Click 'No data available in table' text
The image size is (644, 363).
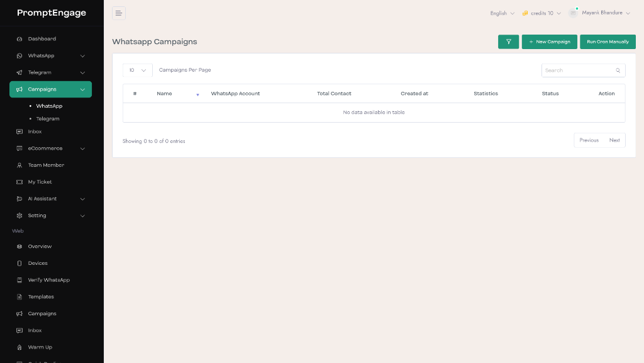pyautogui.click(x=374, y=113)
